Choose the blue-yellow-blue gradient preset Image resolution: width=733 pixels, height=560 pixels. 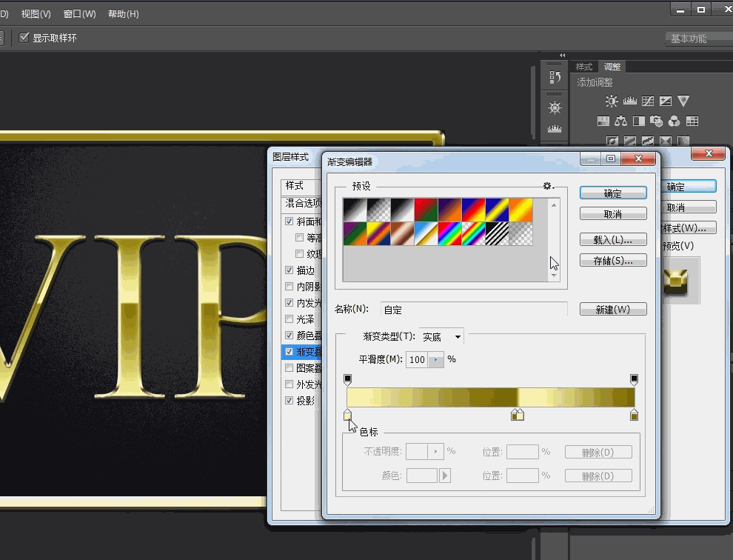pos(497,210)
